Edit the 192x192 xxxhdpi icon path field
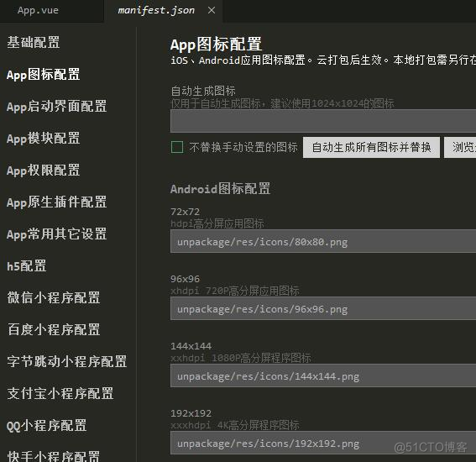The width and height of the screenshot is (476, 462). click(x=323, y=443)
